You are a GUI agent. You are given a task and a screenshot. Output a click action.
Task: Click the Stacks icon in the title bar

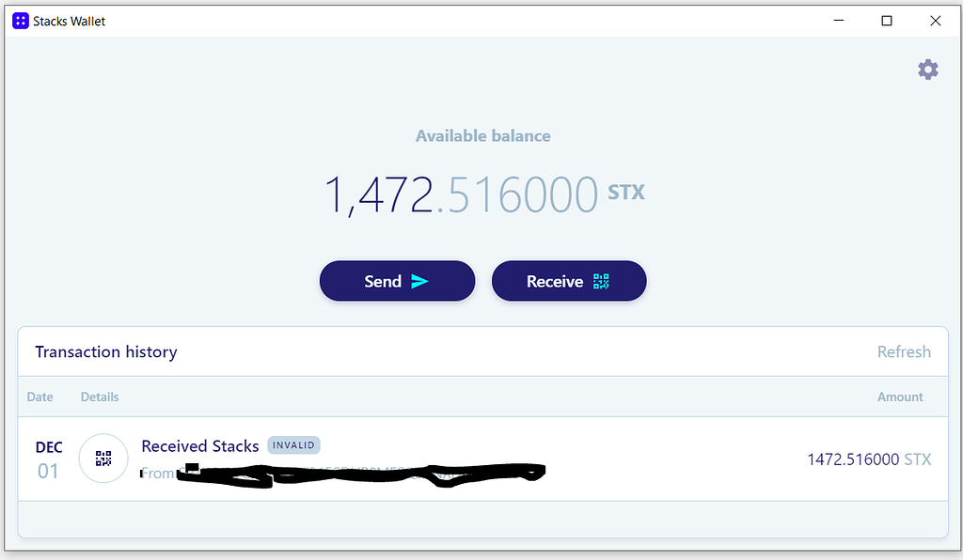click(x=20, y=20)
